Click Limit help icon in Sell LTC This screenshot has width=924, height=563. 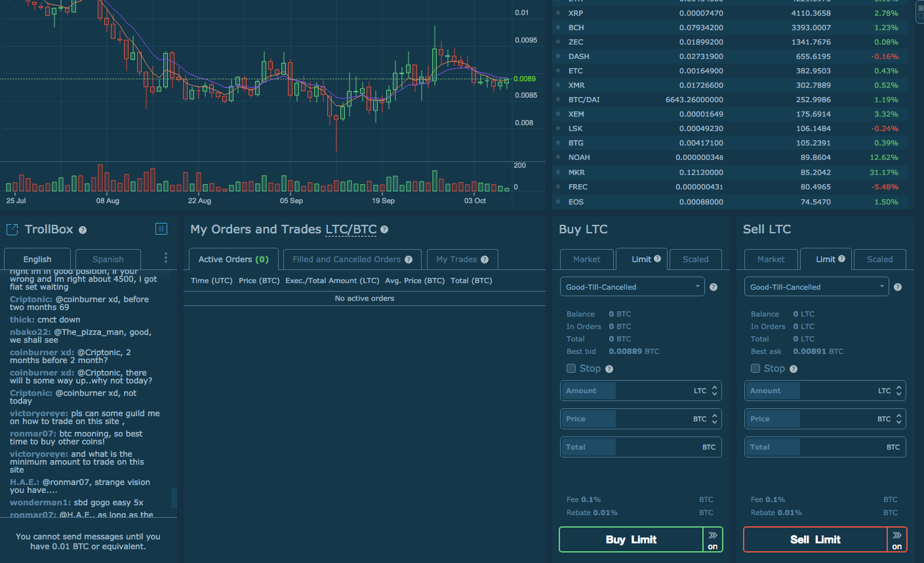click(842, 259)
